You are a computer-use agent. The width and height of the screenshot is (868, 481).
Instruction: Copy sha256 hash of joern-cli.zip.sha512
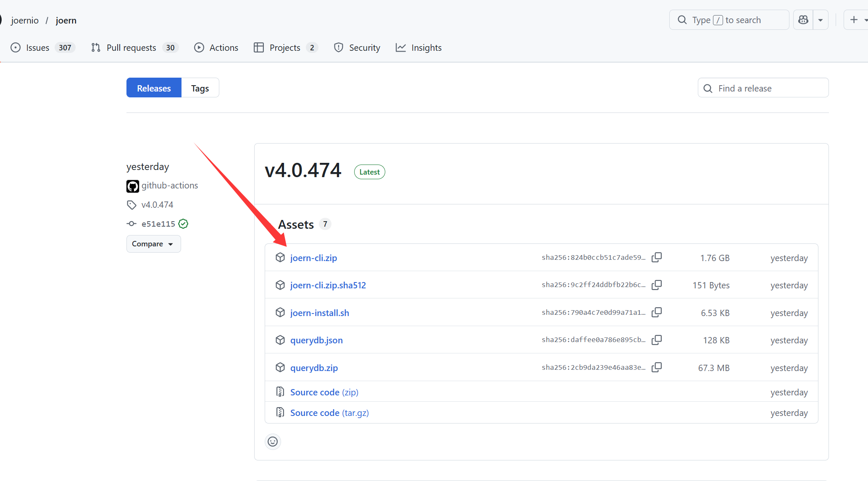(x=657, y=285)
